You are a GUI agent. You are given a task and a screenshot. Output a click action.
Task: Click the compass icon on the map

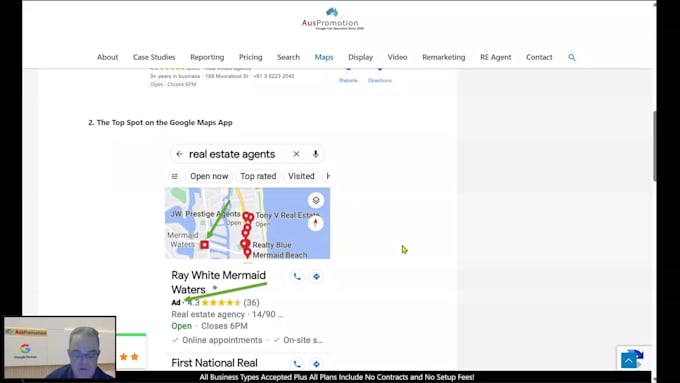316,223
